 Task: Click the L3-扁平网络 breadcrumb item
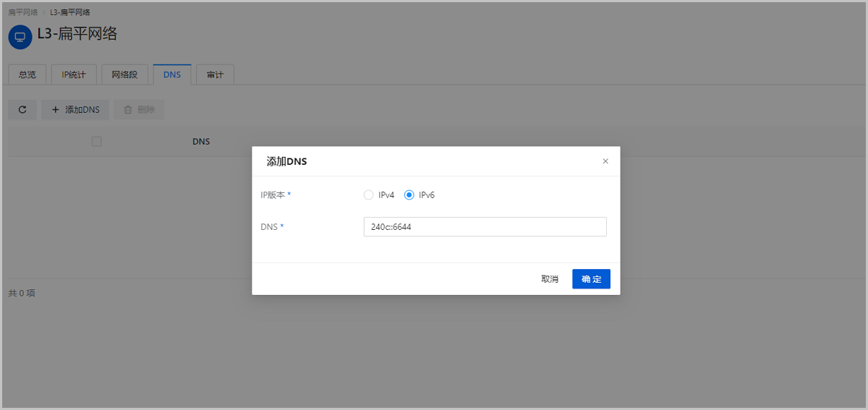pyautogui.click(x=70, y=12)
